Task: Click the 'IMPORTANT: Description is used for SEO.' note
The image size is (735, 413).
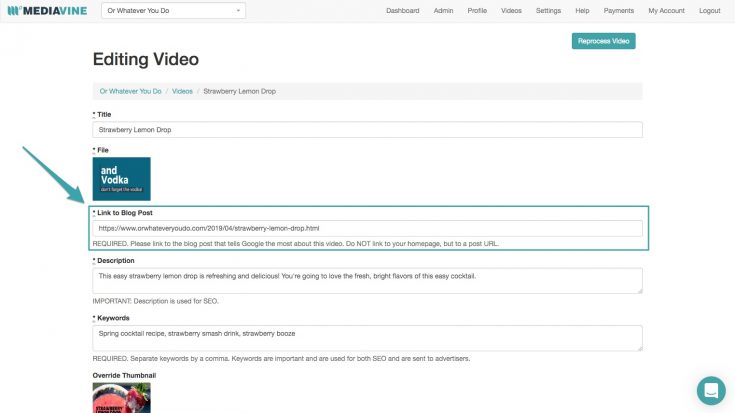Action: pyautogui.click(x=155, y=301)
